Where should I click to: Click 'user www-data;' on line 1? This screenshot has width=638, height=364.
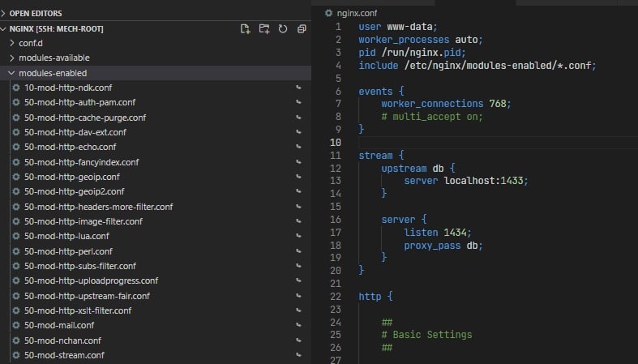[398, 27]
